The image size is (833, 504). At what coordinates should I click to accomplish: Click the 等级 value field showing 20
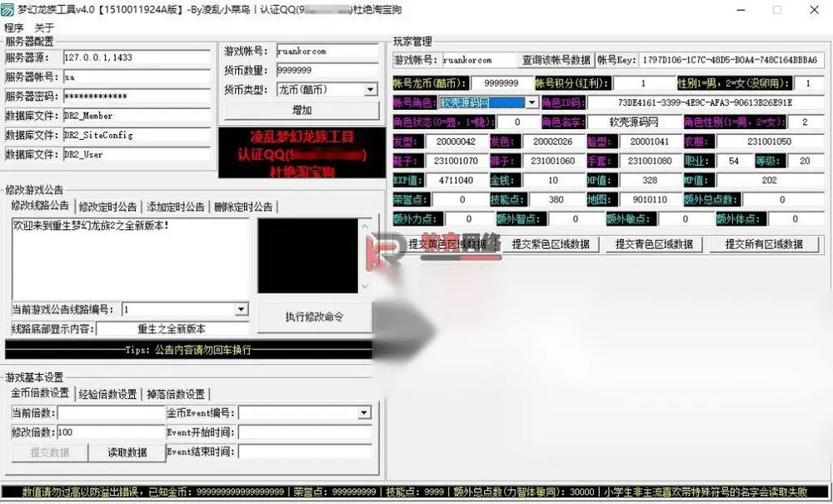[805, 161]
